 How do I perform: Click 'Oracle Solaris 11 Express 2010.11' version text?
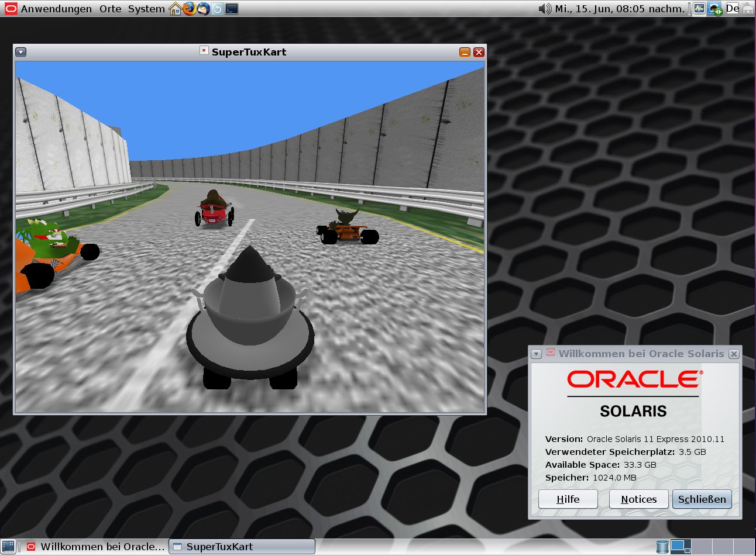click(655, 439)
